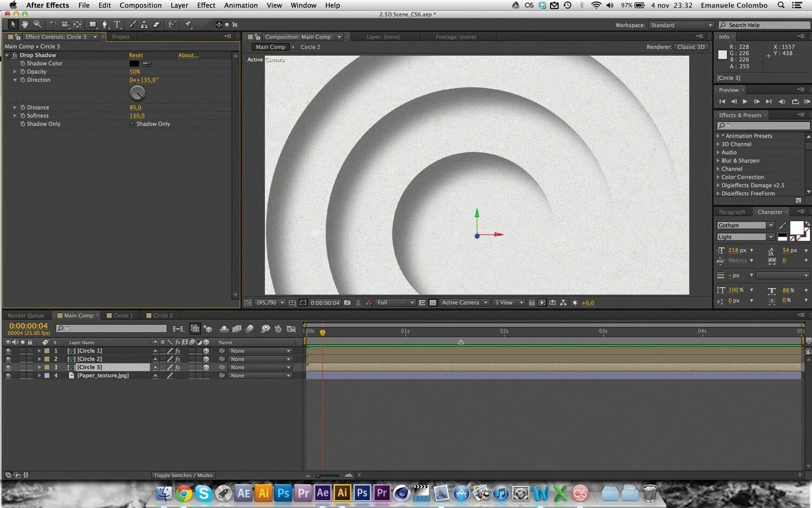
Task: Hide the Paper_texture.jpg layer visibility
Action: 8,376
